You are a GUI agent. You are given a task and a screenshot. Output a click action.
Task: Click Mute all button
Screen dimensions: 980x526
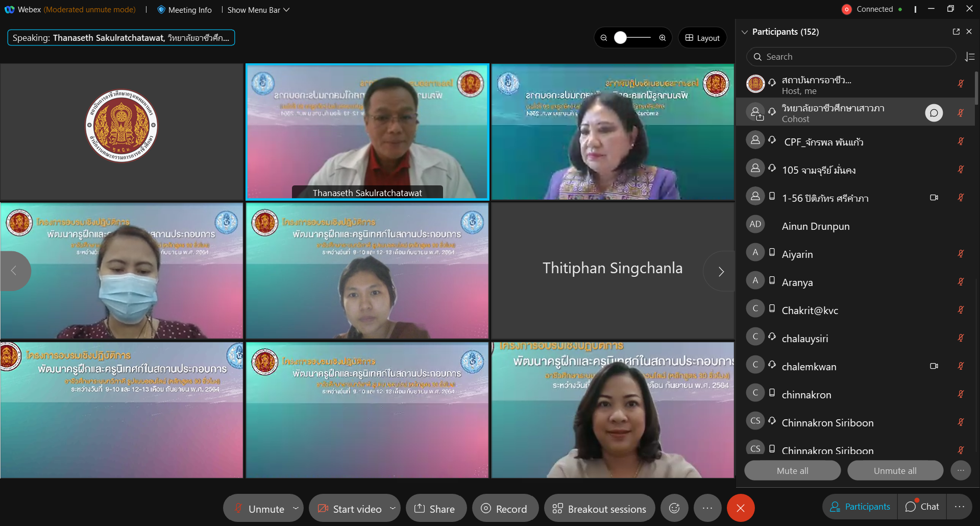click(x=792, y=470)
